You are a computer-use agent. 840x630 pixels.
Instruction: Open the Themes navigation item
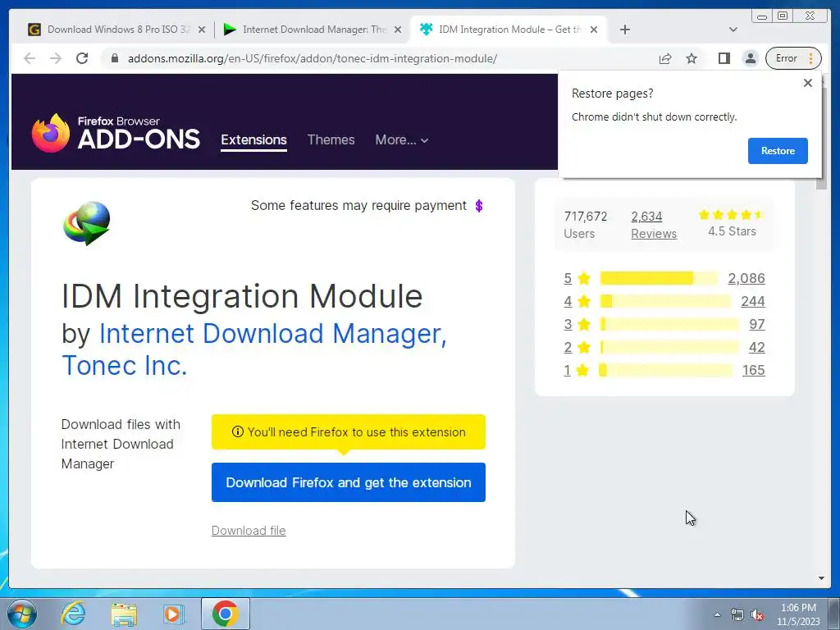click(331, 139)
